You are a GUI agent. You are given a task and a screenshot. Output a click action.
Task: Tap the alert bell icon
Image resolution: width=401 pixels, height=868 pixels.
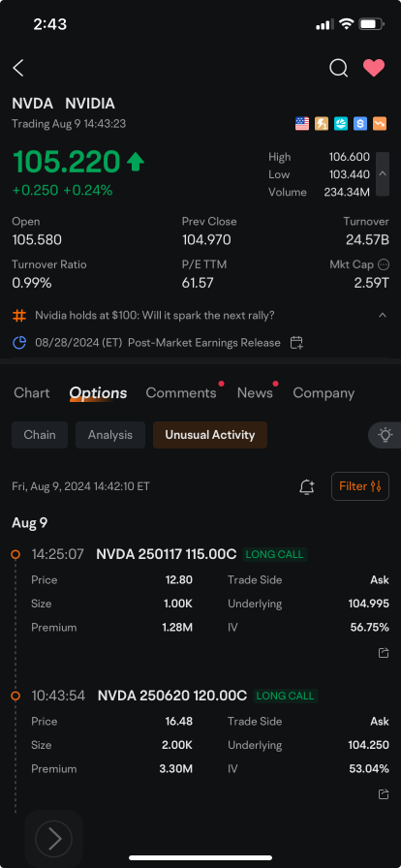[x=307, y=487]
